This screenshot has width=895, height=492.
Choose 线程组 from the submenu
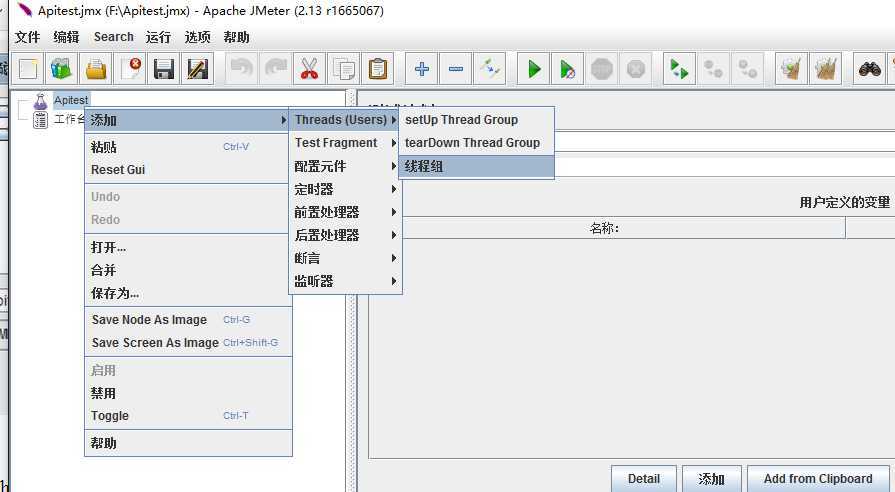(x=476, y=167)
